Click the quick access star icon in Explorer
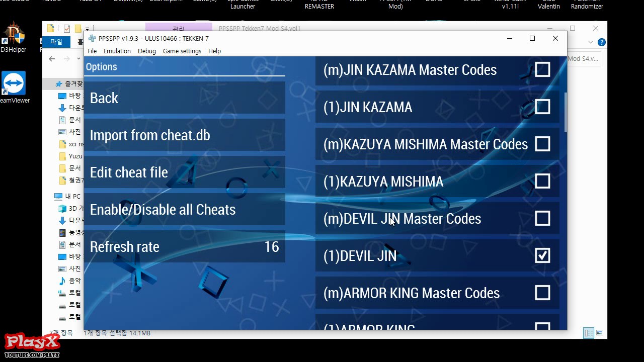644x362 pixels. [59, 84]
